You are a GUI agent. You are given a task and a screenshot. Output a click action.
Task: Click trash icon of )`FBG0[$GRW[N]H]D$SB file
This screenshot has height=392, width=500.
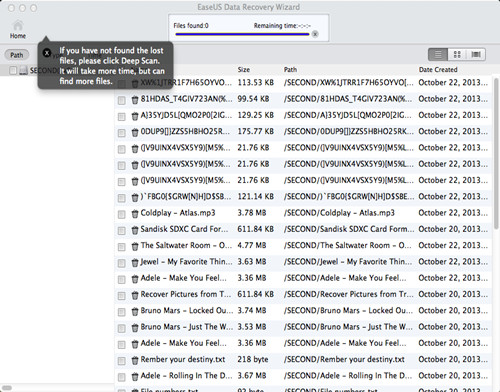click(135, 198)
